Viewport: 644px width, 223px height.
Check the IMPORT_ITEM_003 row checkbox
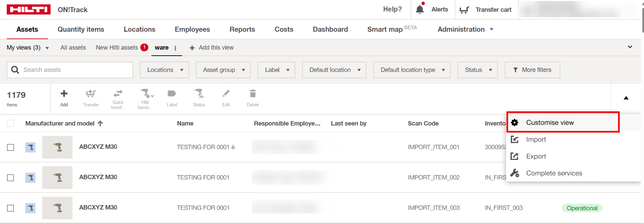click(x=11, y=208)
